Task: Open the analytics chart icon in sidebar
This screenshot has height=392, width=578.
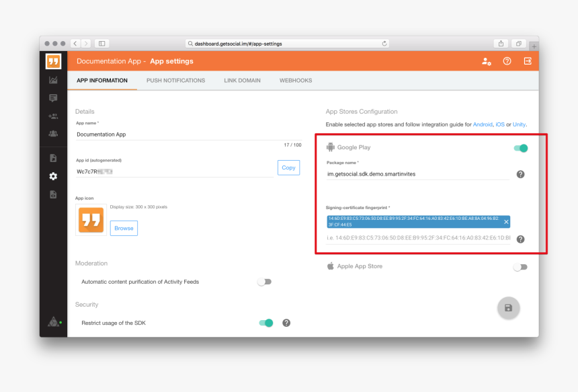Action: pyautogui.click(x=53, y=80)
